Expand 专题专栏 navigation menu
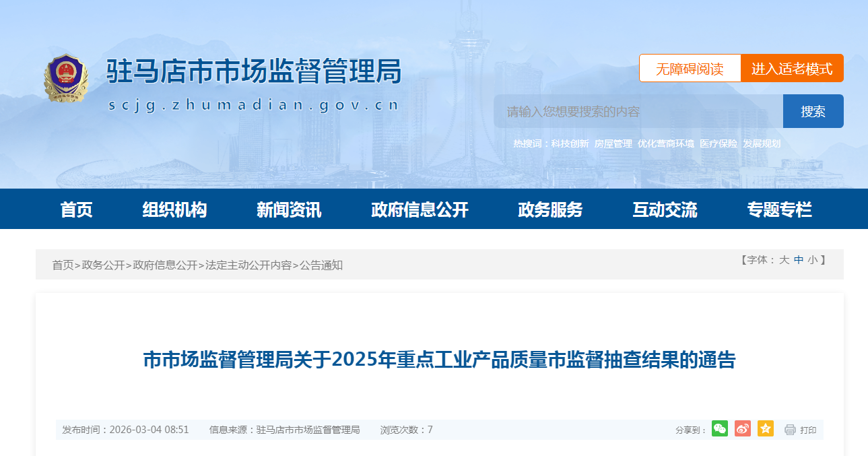 tap(779, 209)
